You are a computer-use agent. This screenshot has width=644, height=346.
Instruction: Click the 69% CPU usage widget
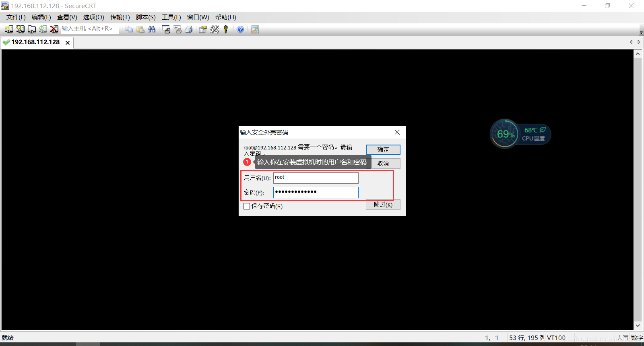(x=505, y=134)
